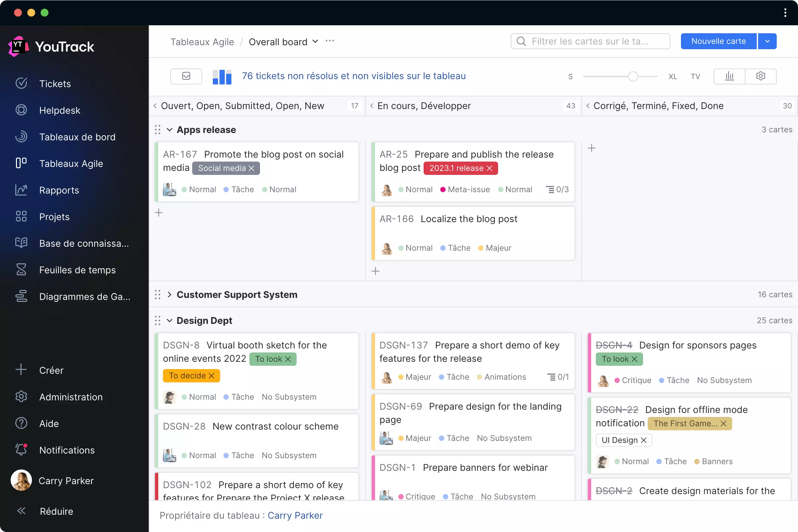Image resolution: width=798 pixels, height=532 pixels.
Task: Click the Tickets icon in sidebar
Action: click(21, 83)
